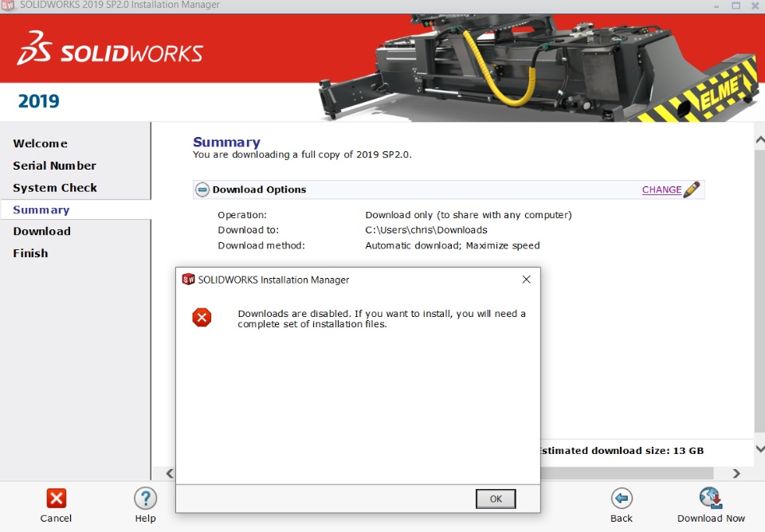Image resolution: width=765 pixels, height=532 pixels.
Task: Click the 'Download method:' label
Action: point(261,246)
